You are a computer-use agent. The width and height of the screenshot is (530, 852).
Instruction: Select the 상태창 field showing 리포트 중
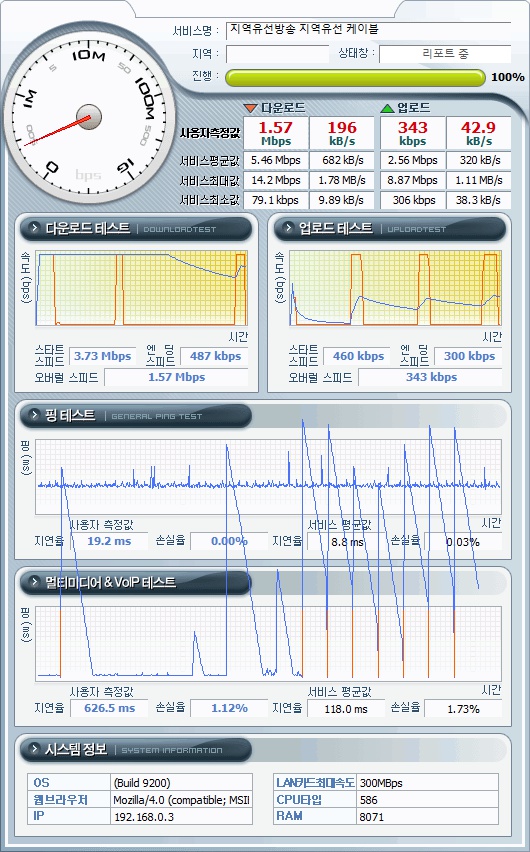click(445, 54)
